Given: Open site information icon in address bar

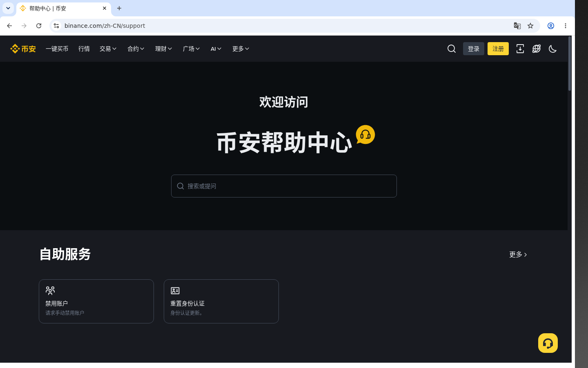Looking at the screenshot, I should tap(56, 26).
